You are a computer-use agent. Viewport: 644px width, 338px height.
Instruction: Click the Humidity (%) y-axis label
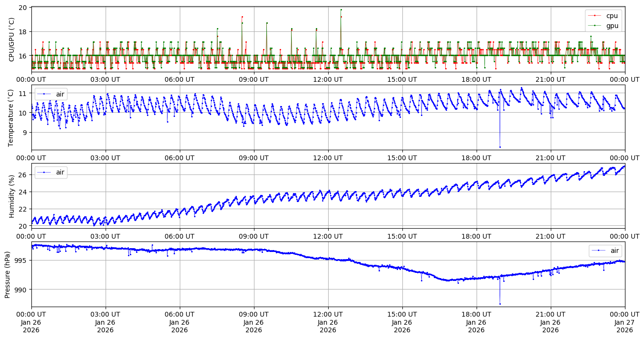pyautogui.click(x=12, y=196)
